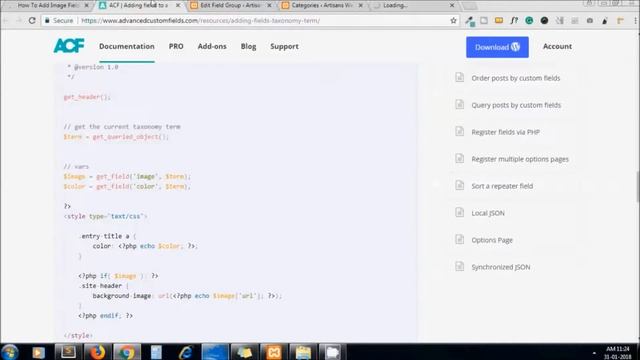Image resolution: width=640 pixels, height=360 pixels.
Task: Click the blue Download button
Action: tap(497, 47)
